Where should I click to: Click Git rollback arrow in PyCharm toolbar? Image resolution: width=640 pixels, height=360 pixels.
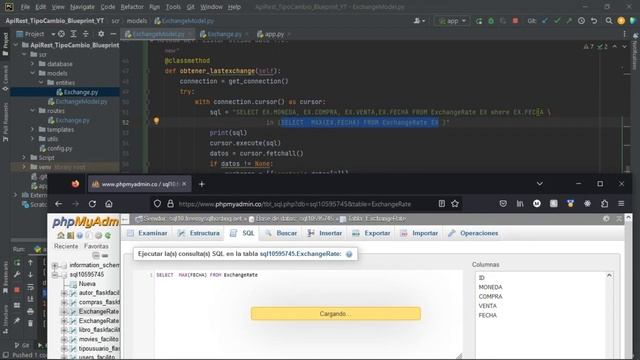[x=594, y=21]
